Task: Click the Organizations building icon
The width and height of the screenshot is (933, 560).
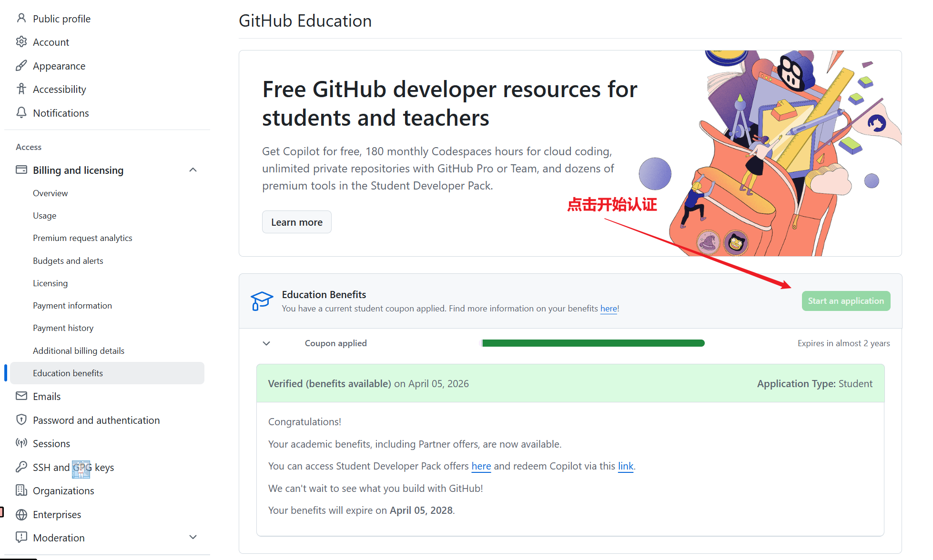Action: tap(21, 490)
